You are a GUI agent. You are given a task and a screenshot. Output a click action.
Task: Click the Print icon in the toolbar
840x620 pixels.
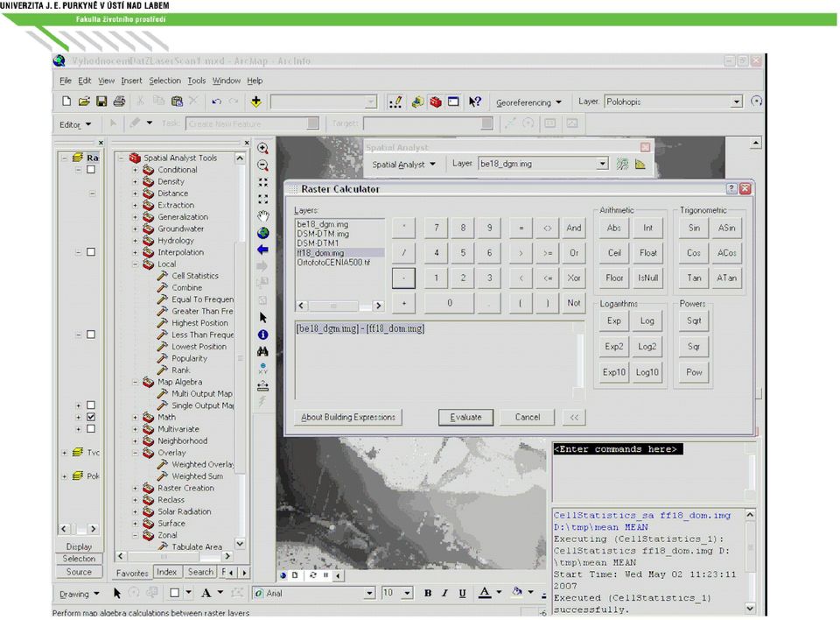(x=119, y=102)
